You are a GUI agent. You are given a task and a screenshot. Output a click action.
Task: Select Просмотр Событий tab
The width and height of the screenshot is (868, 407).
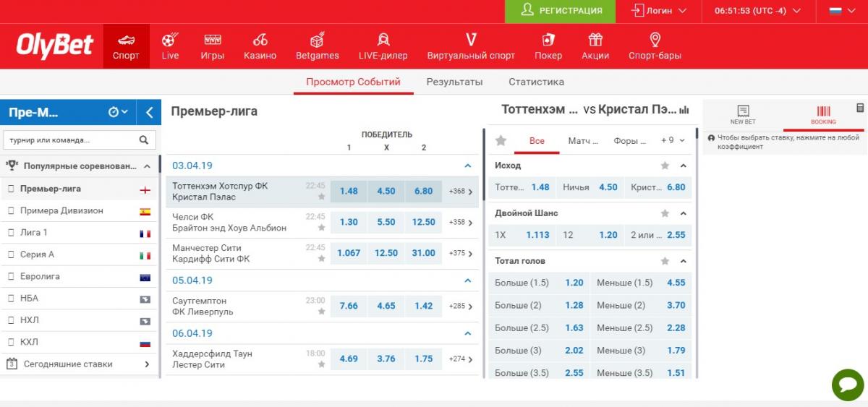coord(353,82)
